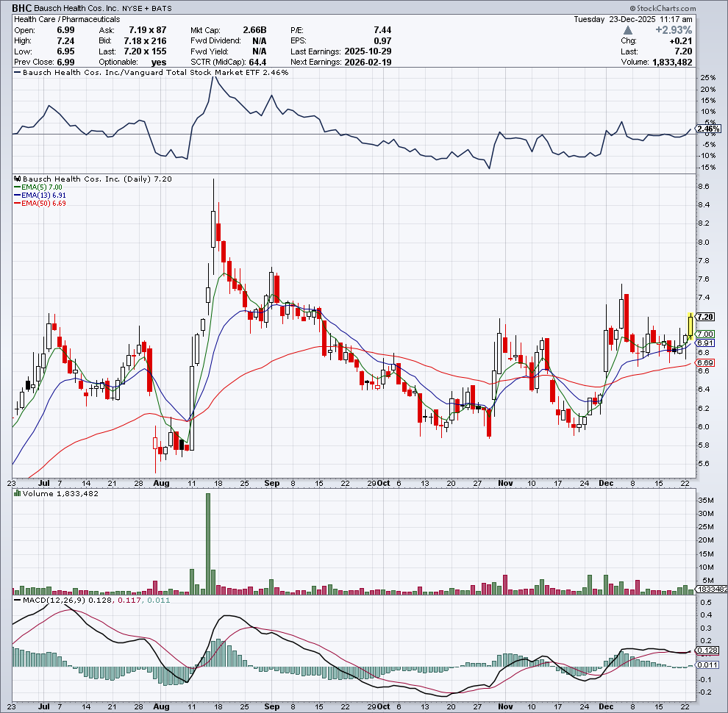
Task: Click the Oct label on bottom MACD axis
Action: click(384, 706)
